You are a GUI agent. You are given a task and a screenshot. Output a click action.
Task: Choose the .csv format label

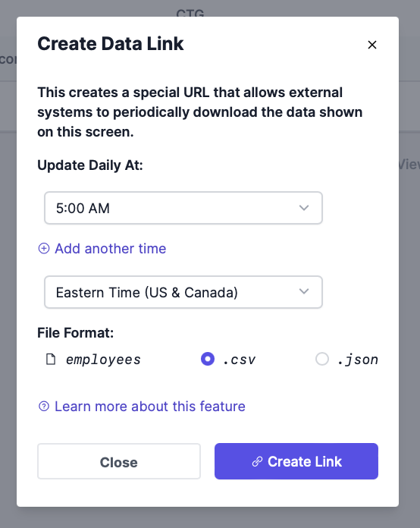[x=240, y=360]
